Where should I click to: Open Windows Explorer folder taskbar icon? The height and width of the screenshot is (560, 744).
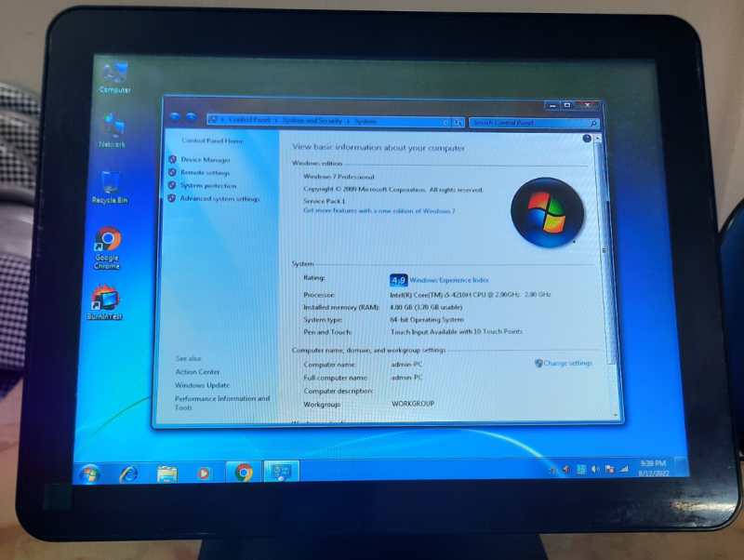[x=167, y=473]
